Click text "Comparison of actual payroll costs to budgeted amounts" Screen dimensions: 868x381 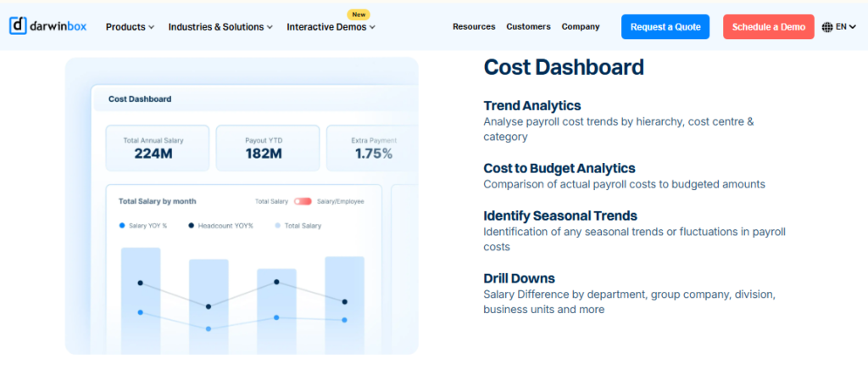[624, 184]
